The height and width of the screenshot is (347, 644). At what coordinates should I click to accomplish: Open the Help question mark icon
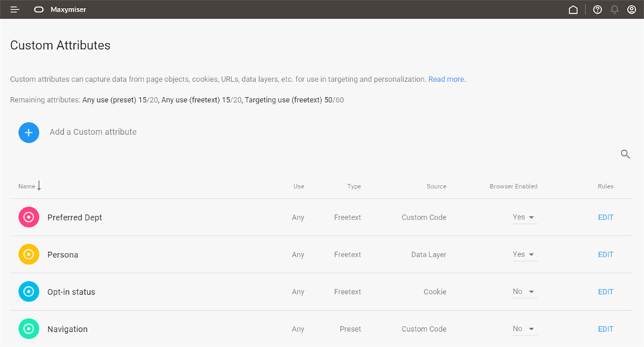point(598,9)
